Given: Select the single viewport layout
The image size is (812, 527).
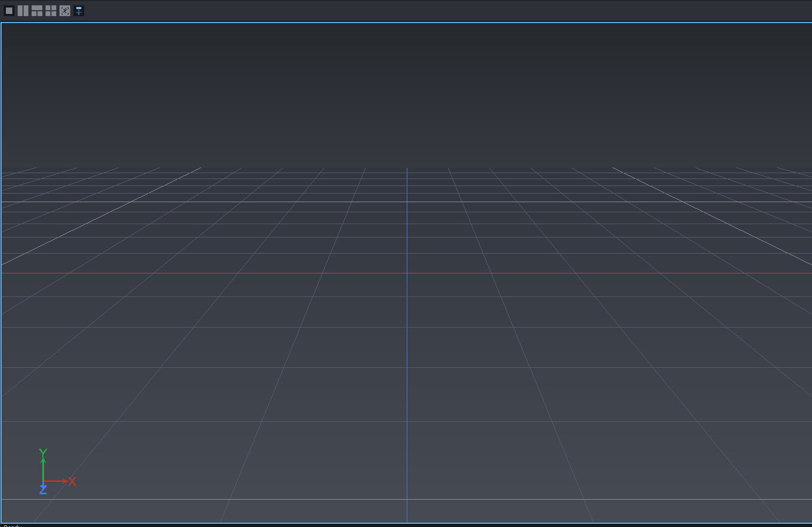Looking at the screenshot, I should click(9, 11).
